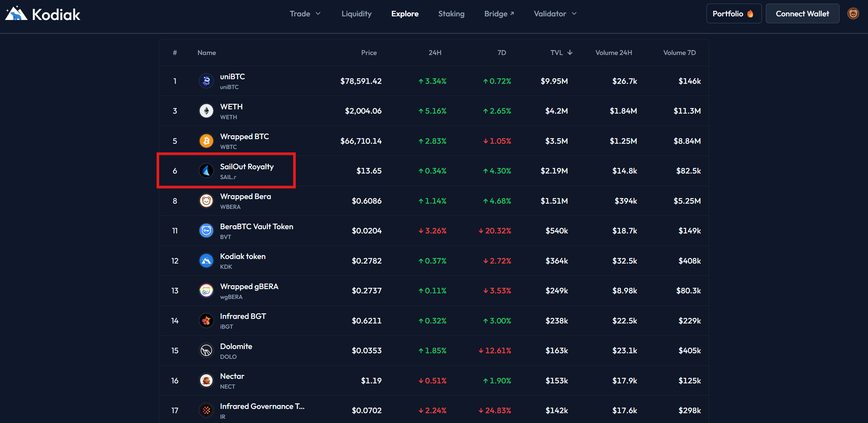
Task: Click the Wrapped BTC orange bitcoin icon
Action: click(x=206, y=141)
